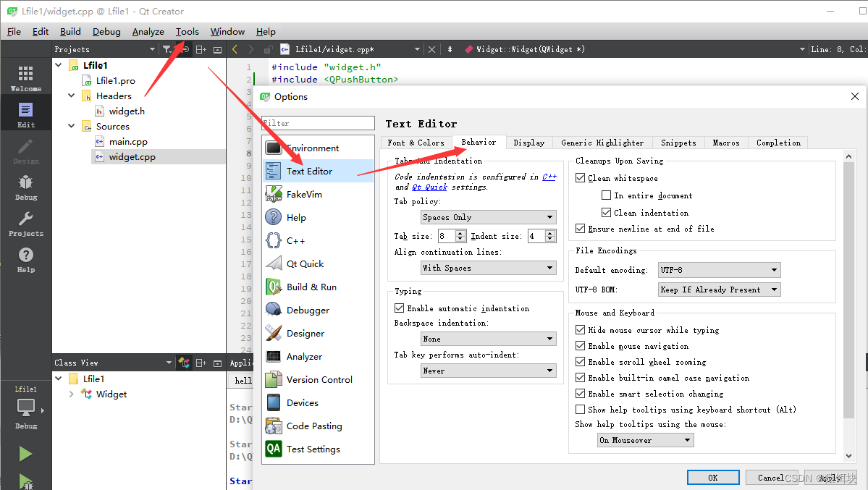This screenshot has height=490, width=868.
Task: Switch to Font & Colors tab
Action: coord(416,143)
